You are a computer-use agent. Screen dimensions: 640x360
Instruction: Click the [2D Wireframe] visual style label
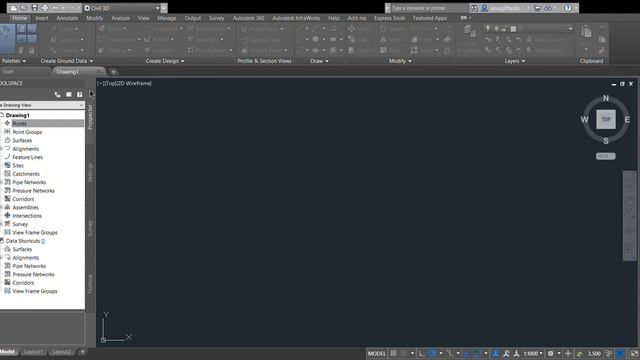point(134,83)
